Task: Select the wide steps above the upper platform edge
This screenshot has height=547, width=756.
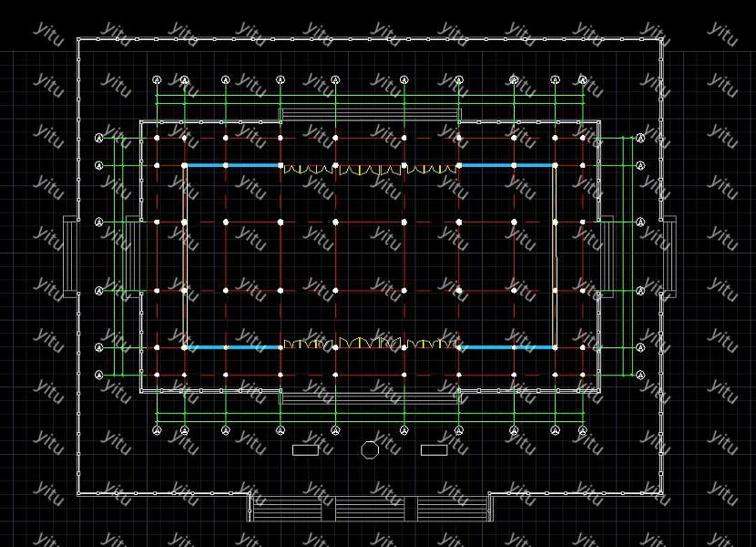Action: click(x=370, y=115)
